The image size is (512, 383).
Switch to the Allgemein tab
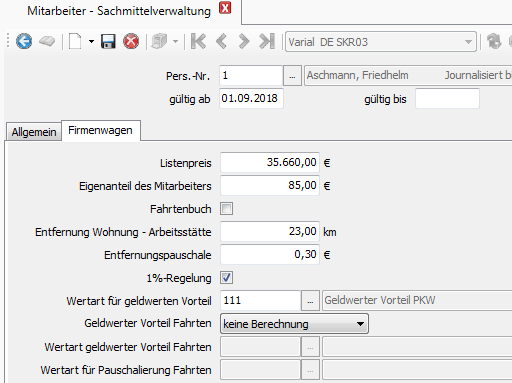click(x=34, y=132)
